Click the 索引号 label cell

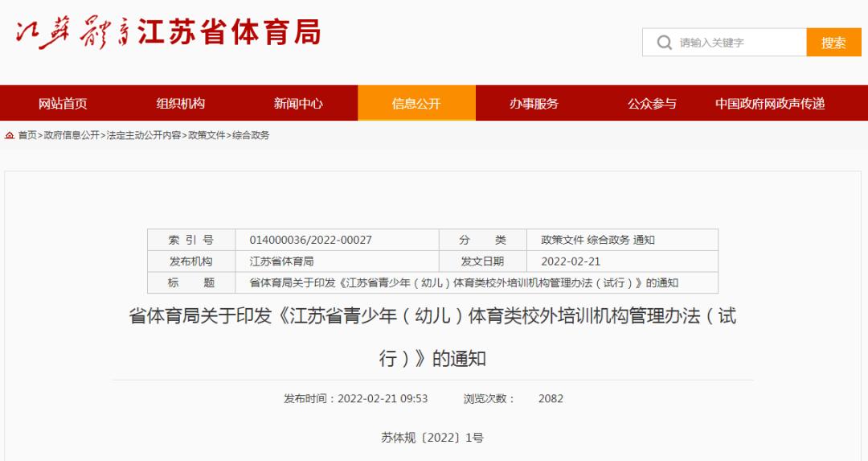[x=191, y=240]
